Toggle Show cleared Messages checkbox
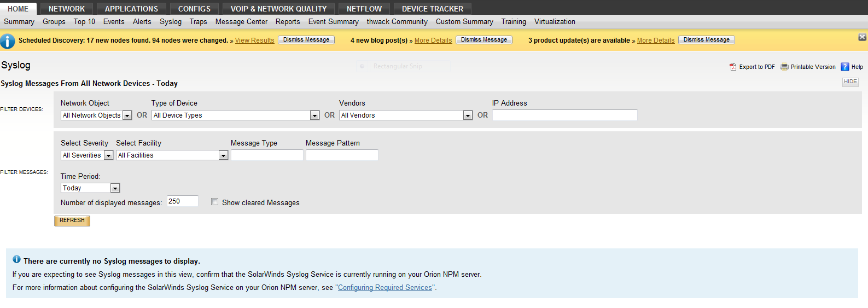This screenshot has height=308, width=868. [214, 202]
